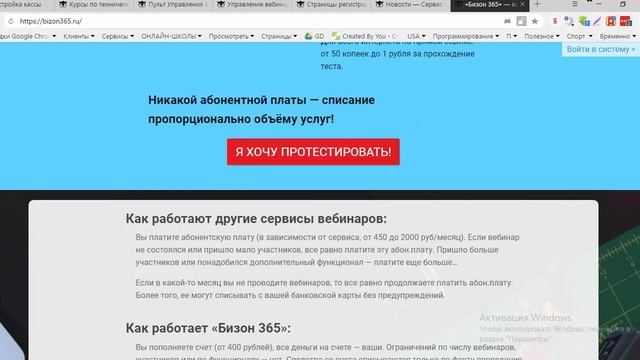Expand the Спорт bookmarks folder

pos(579,36)
